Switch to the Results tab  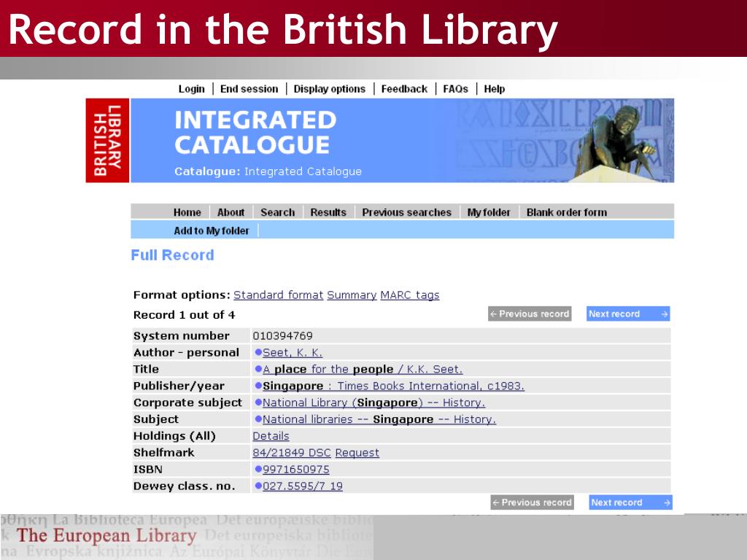click(x=328, y=212)
